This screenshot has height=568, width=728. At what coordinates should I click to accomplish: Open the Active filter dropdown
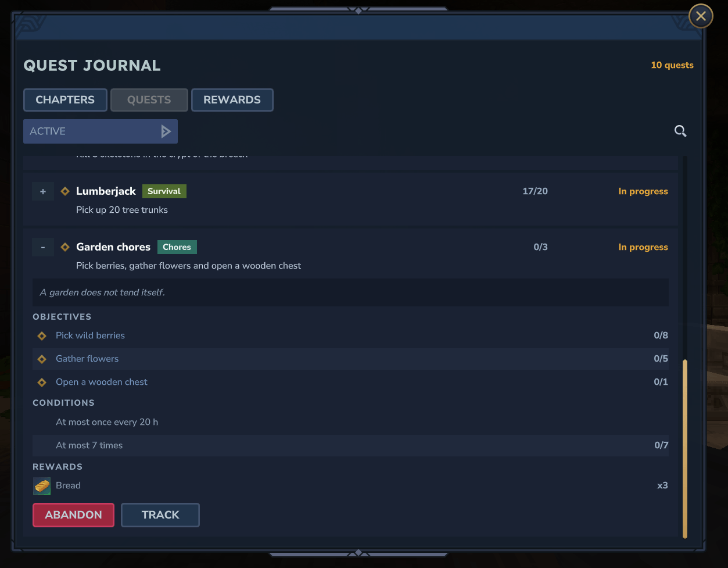(x=101, y=131)
